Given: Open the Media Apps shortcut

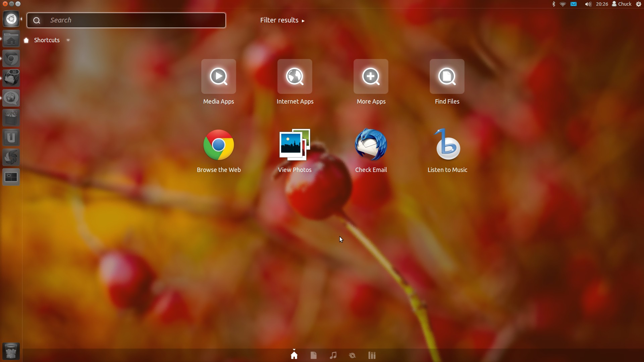Looking at the screenshot, I should 218,77.
